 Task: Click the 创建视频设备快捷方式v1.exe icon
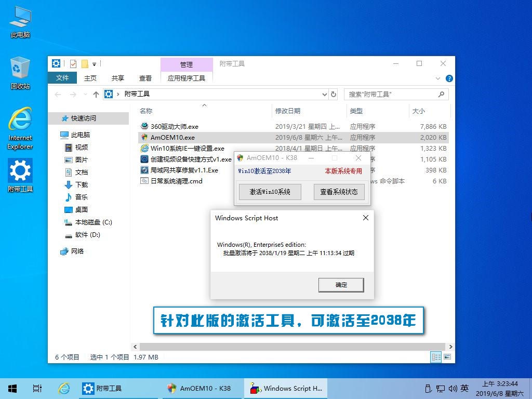tap(144, 159)
